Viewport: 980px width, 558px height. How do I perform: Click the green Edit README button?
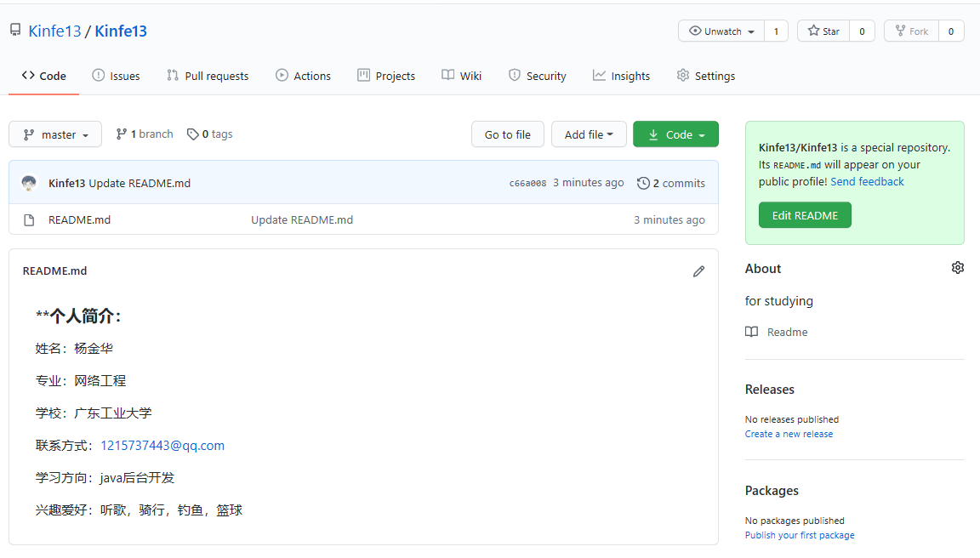[805, 215]
